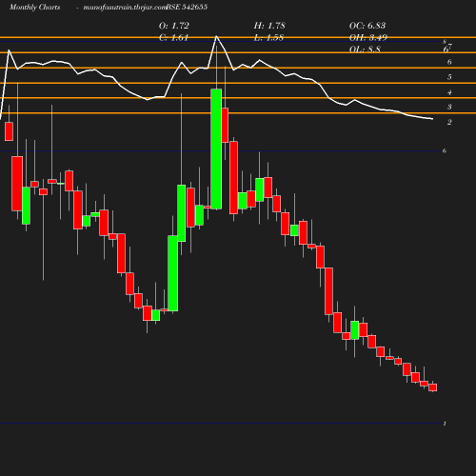
Task: Click the axis label "5"
Action: [x=449, y=77]
